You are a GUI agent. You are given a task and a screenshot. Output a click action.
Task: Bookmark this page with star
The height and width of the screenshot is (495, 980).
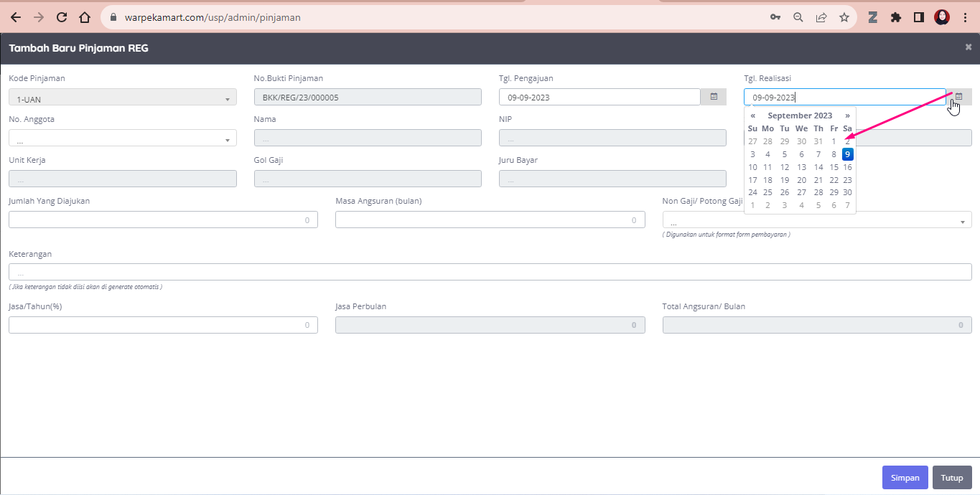pos(844,17)
